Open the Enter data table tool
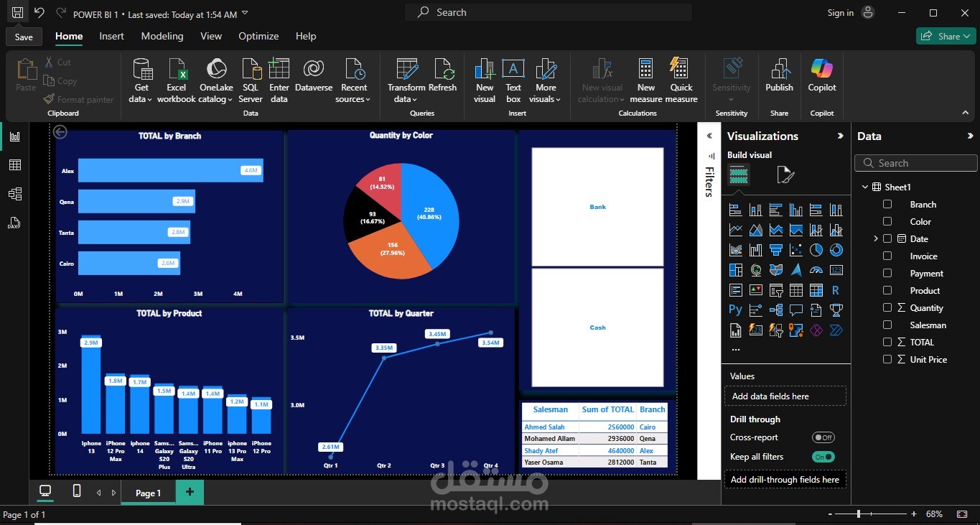The image size is (980, 525). tap(279, 80)
